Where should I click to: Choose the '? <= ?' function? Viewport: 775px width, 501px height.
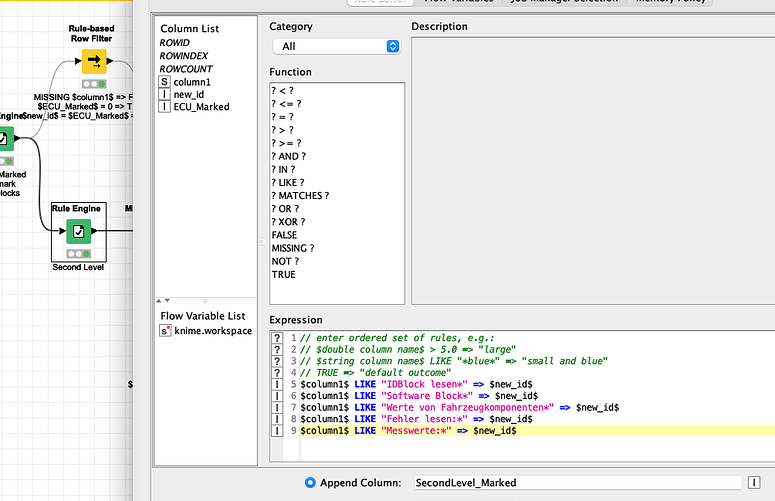point(286,104)
